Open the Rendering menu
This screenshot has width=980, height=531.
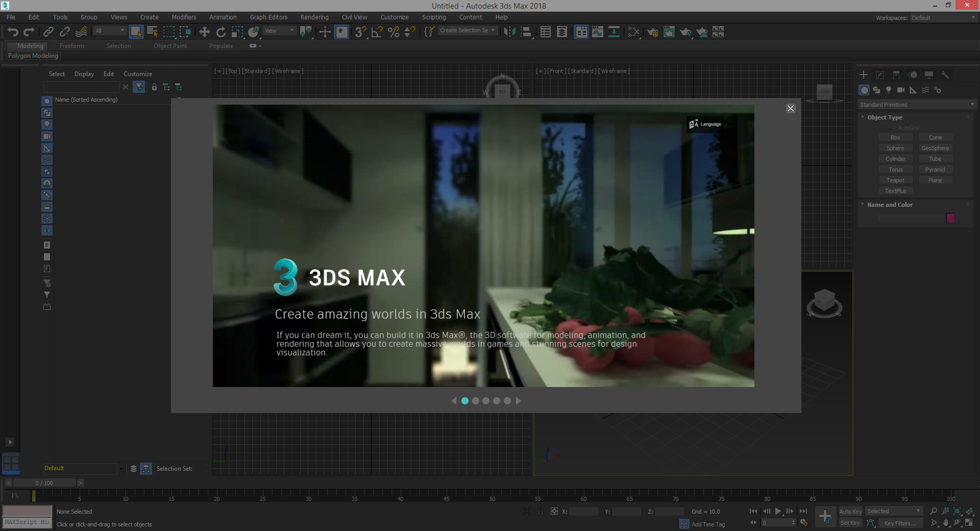314,17
